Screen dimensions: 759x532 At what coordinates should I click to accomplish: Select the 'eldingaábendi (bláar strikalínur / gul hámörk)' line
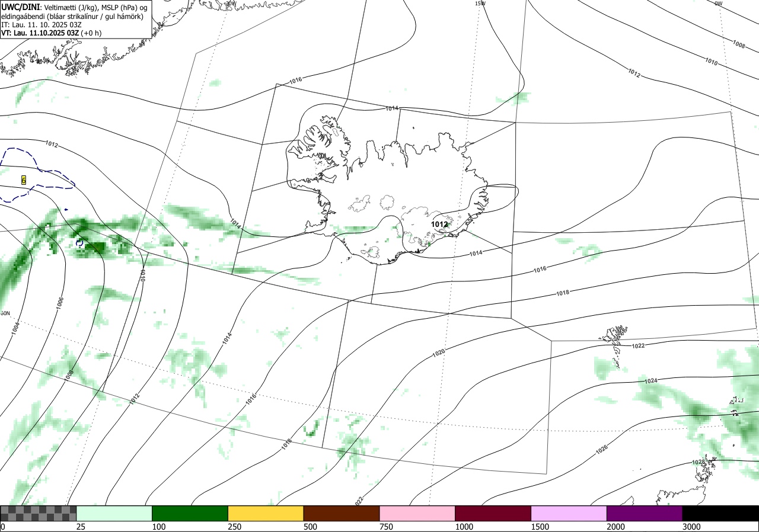pyautogui.click(x=72, y=16)
